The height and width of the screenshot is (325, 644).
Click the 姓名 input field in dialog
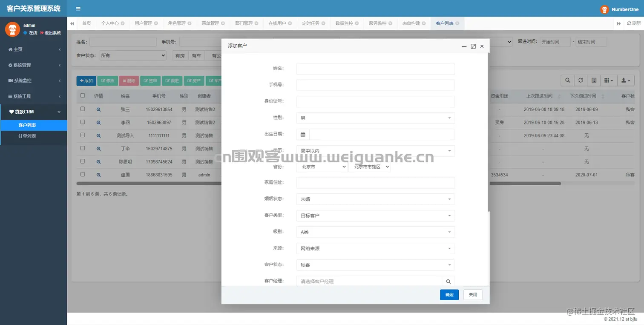[x=376, y=69]
